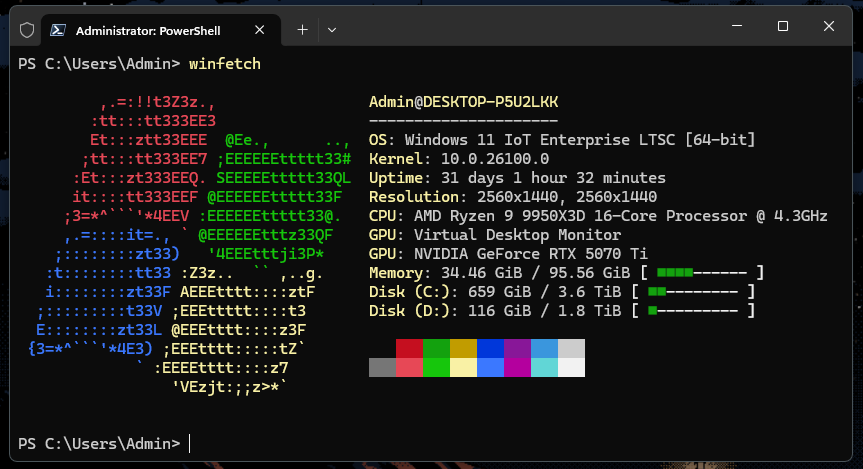Click the white color block
863x469 pixels.
pos(571,368)
